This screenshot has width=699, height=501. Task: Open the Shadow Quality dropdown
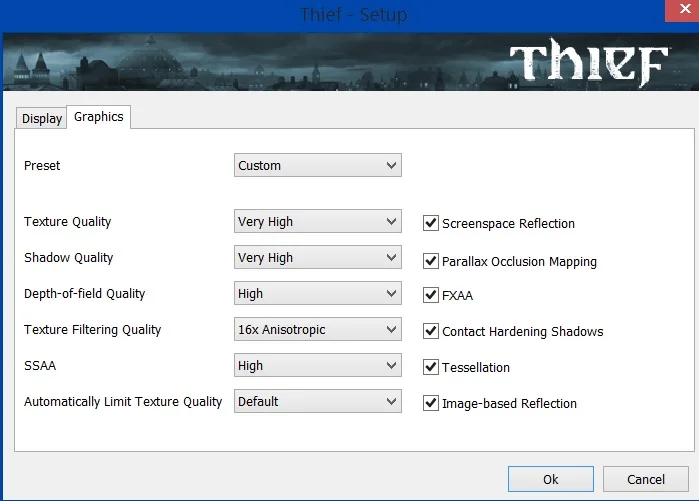pos(317,257)
